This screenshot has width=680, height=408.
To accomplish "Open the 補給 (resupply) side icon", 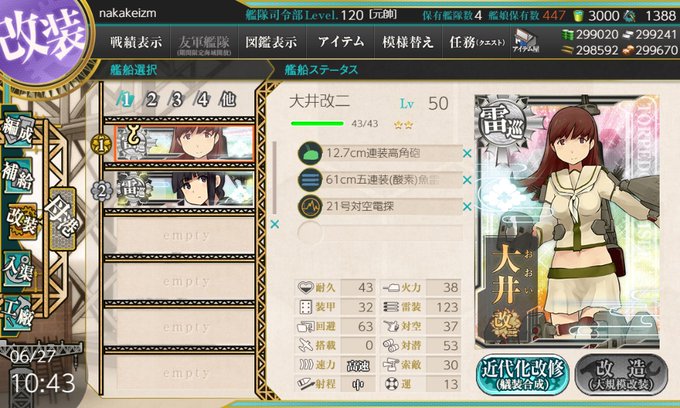I will (18, 175).
